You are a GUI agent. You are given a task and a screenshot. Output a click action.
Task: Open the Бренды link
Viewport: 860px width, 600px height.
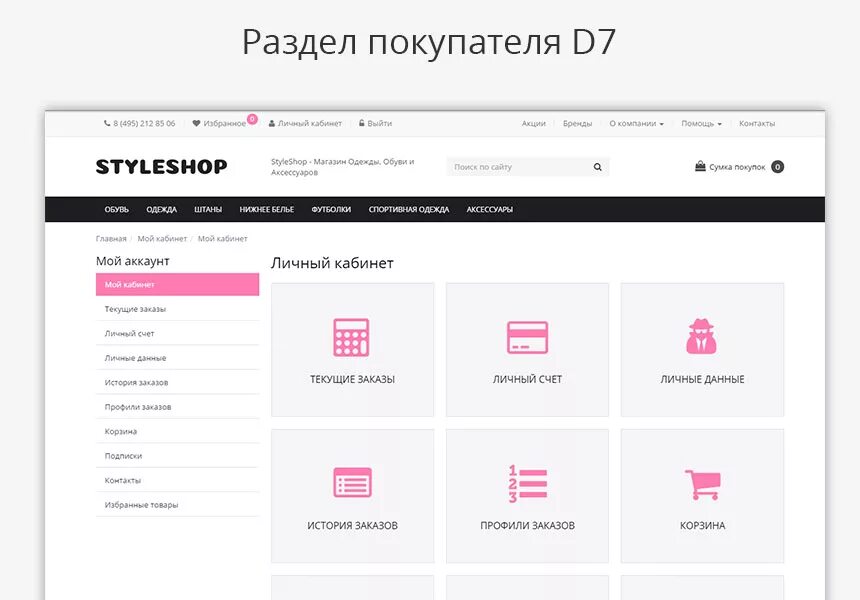pos(578,123)
